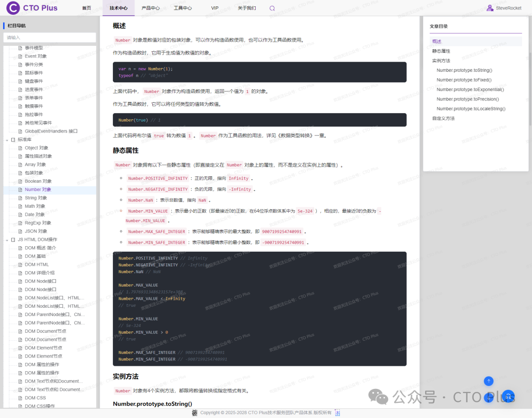Click the article contents panel scrollbar
This screenshot has width=532, height=418.
coord(531,88)
